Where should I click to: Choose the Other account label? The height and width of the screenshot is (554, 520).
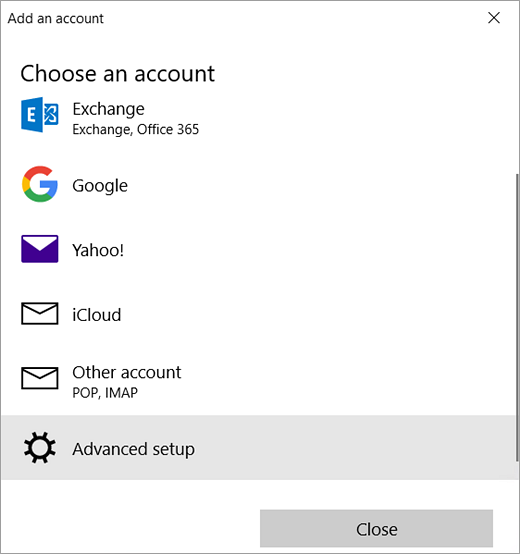(x=127, y=372)
